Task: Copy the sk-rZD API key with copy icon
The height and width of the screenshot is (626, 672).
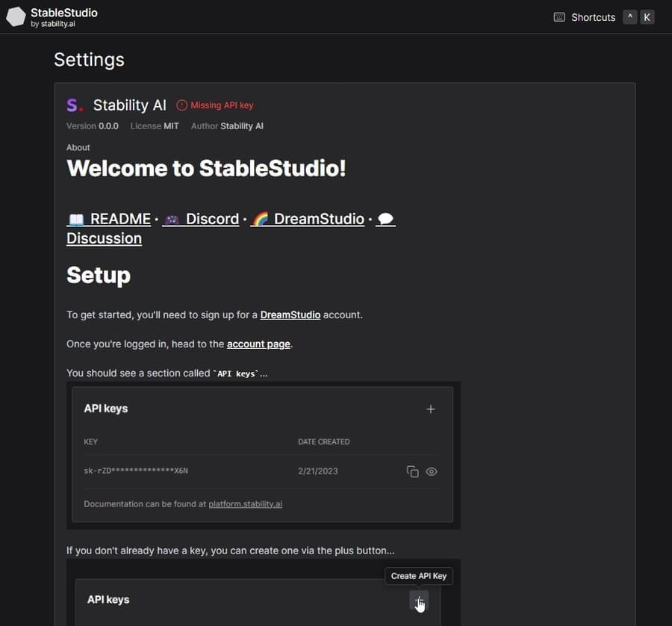Action: click(x=412, y=471)
